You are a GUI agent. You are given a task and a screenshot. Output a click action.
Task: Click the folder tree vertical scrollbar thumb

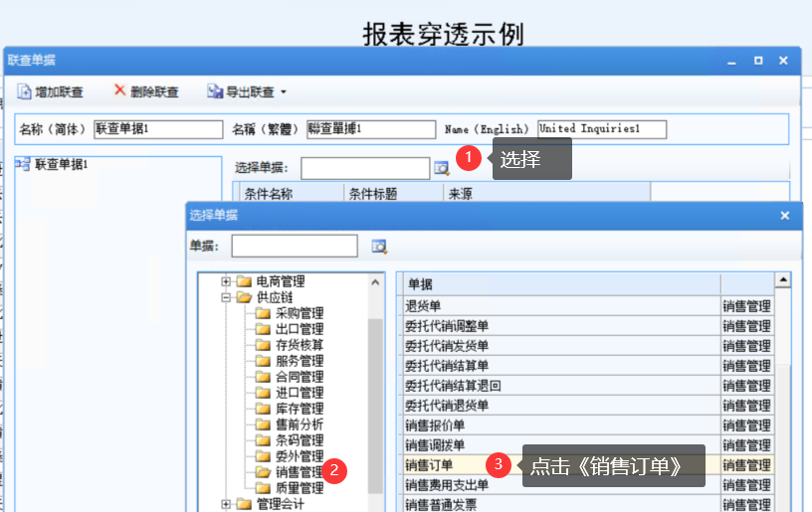tap(375, 406)
